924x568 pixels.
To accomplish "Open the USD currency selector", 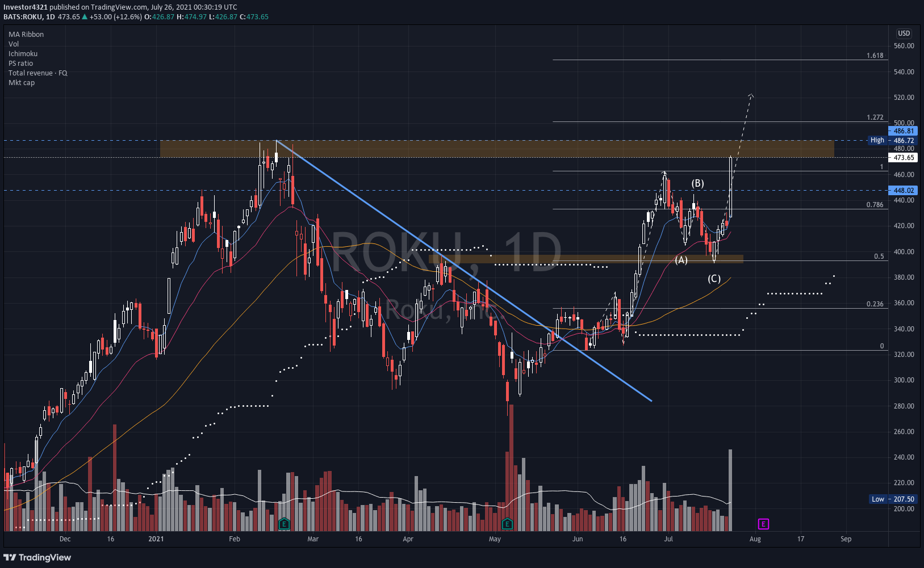I will tap(904, 33).
